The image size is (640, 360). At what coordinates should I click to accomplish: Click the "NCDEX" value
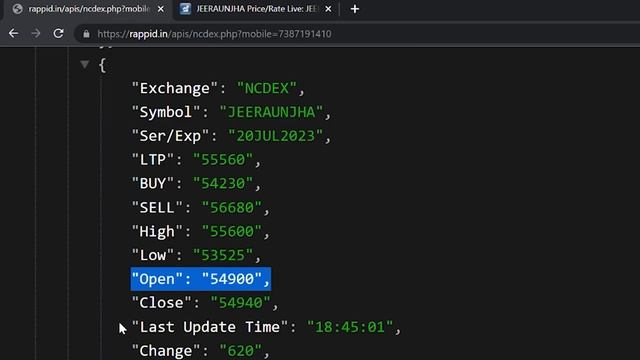pos(267,88)
